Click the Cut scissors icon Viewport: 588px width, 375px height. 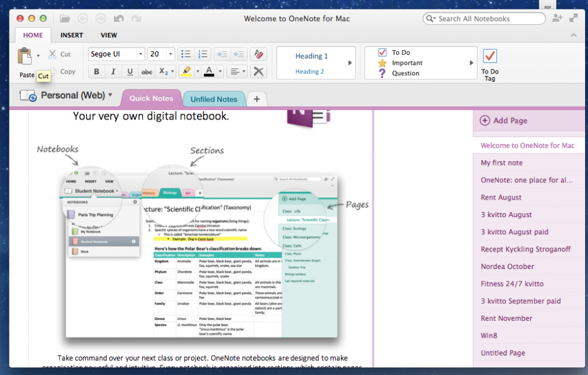[52, 54]
